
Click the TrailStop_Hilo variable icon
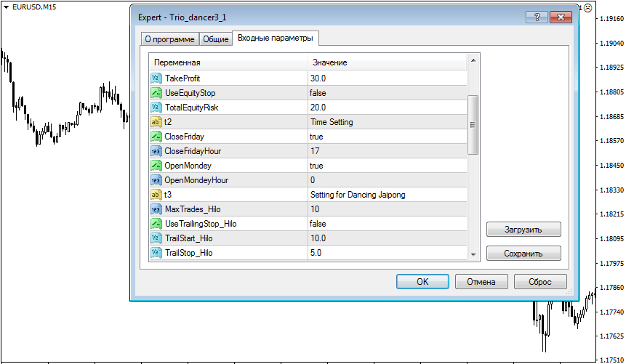(x=156, y=253)
